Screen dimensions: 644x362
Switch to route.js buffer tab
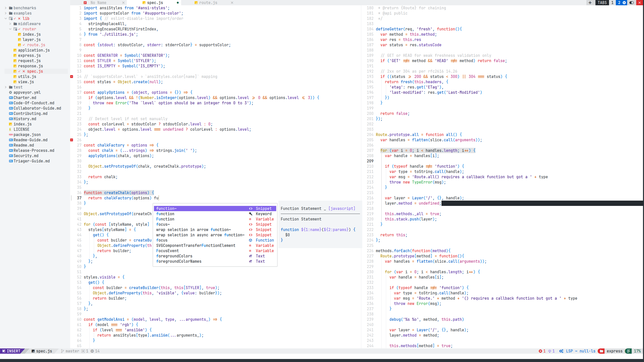pos(208,3)
